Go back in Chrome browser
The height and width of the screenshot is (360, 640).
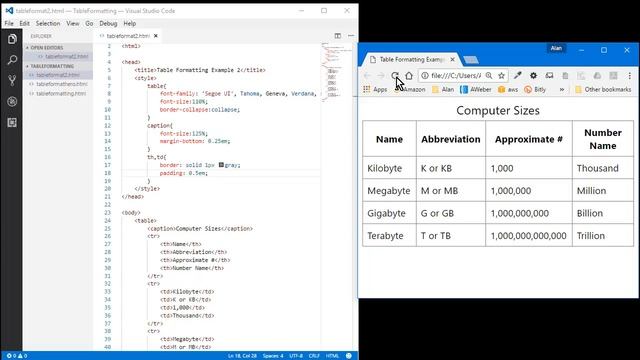(x=367, y=76)
